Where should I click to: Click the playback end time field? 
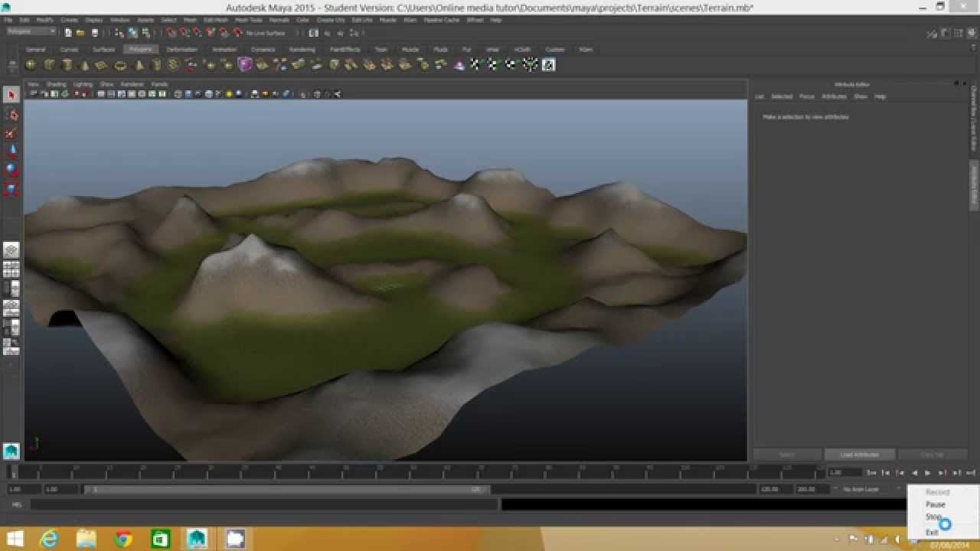pyautogui.click(x=775, y=489)
